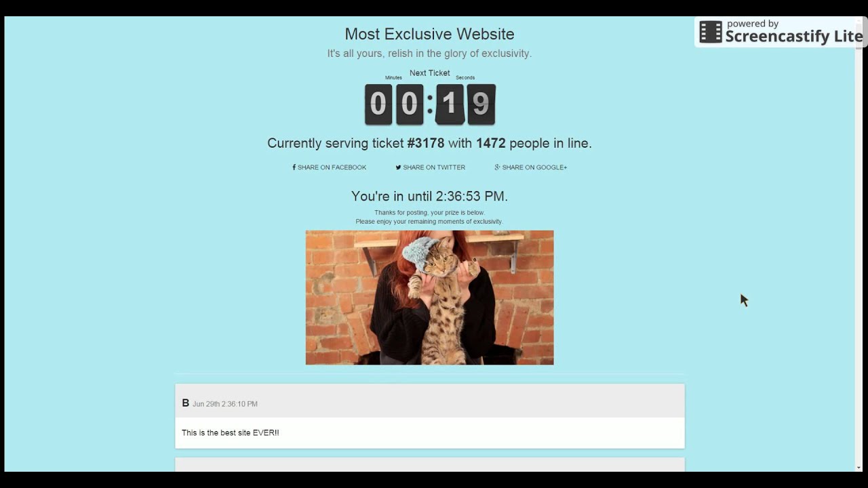
Task: Click the Screencastify film strip icon
Action: pos(711,32)
